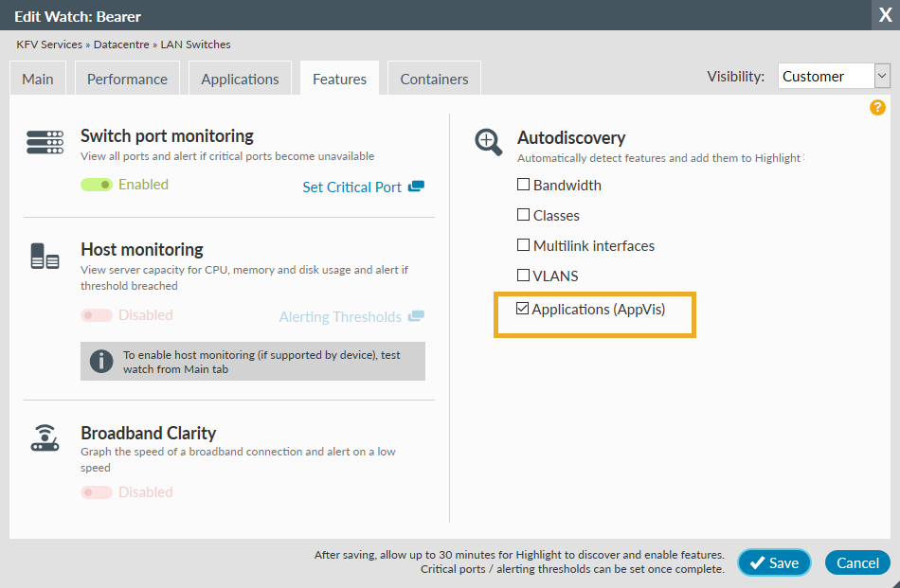This screenshot has width=900, height=588.
Task: Click the Set Critical Port link
Action: point(352,186)
